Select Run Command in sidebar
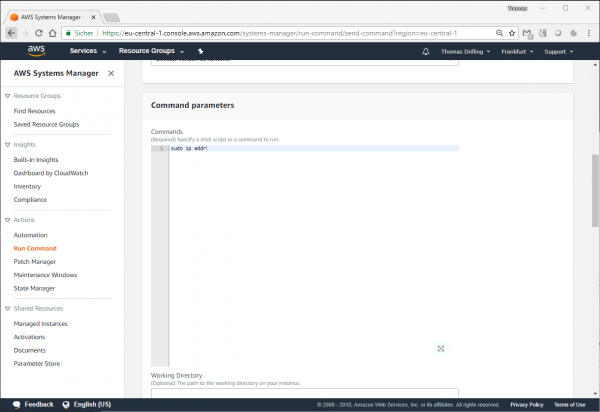Viewport: 600px width, 412px height. point(35,248)
